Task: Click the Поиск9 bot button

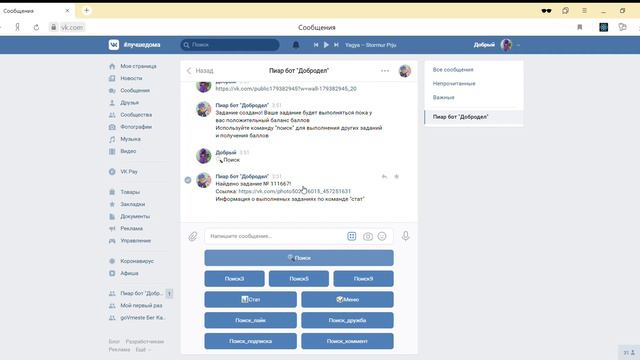Action: (x=363, y=279)
